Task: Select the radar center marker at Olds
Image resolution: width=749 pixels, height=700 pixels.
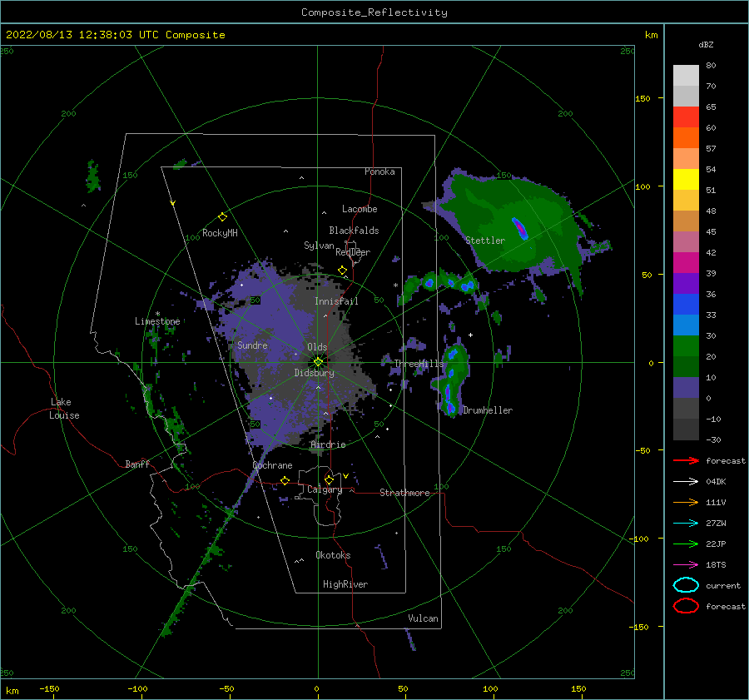Action: coord(318,362)
